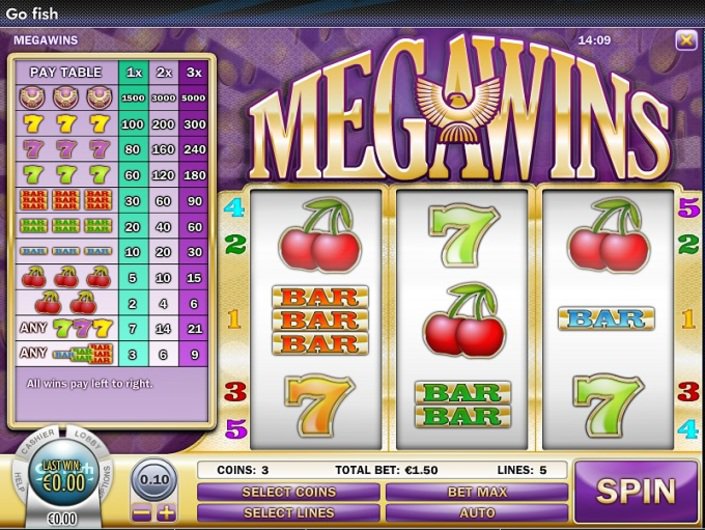
Task: Open the SELECT COINS option
Action: pyautogui.click(x=289, y=492)
